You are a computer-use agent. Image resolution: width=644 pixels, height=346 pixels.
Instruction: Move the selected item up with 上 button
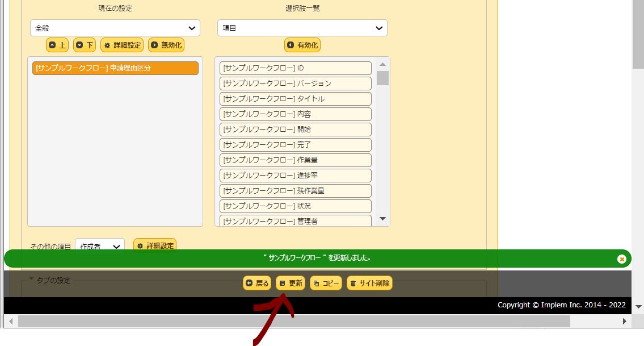[57, 45]
